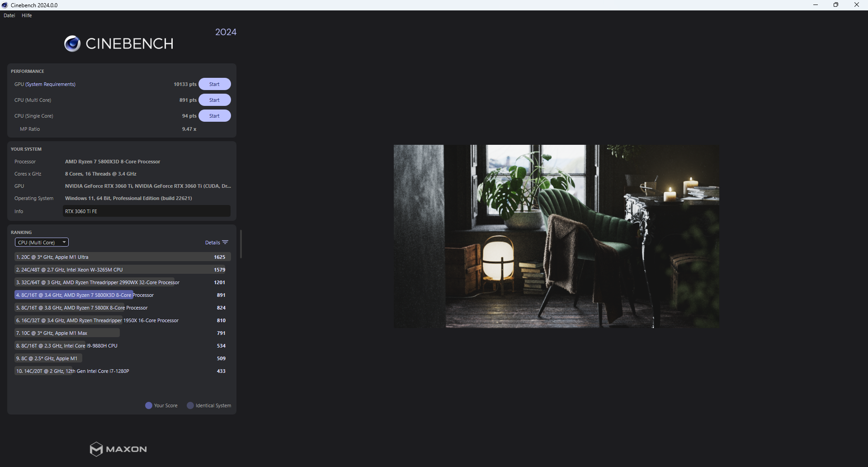Click the 8 Cores, 16 Threads text
Viewport: 868px width, 467px height.
point(101,174)
